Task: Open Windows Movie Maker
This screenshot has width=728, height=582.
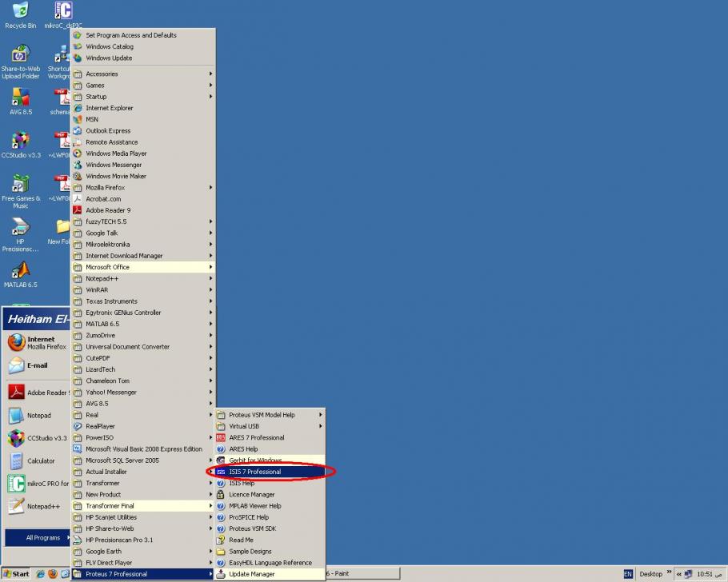Action: coord(143,176)
